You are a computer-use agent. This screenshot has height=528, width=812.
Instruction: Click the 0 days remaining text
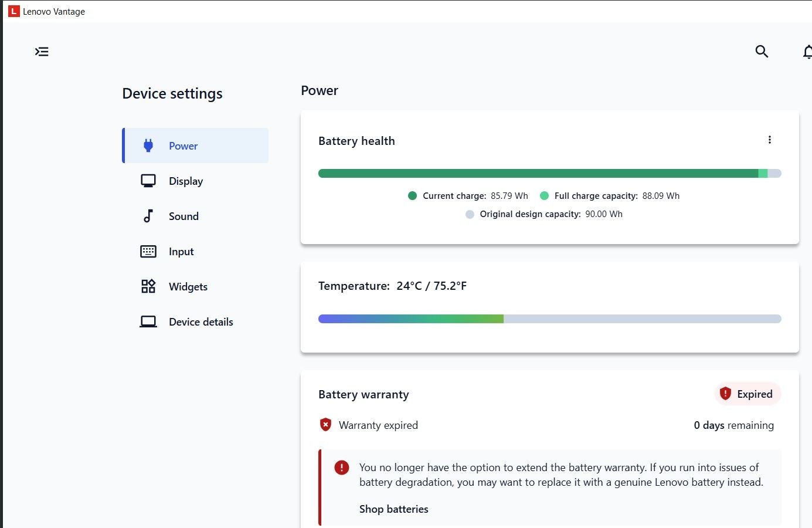(733, 425)
